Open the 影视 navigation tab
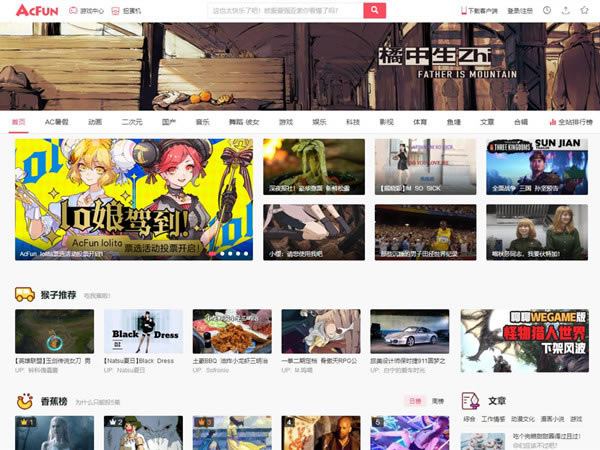Image resolution: width=600 pixels, height=450 pixels. (x=386, y=122)
